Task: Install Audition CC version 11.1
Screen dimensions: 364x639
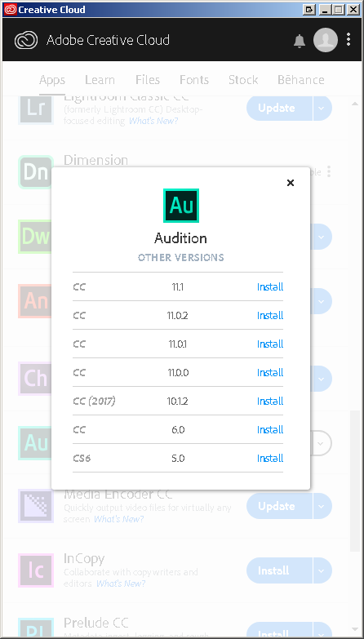Action: pyautogui.click(x=270, y=287)
